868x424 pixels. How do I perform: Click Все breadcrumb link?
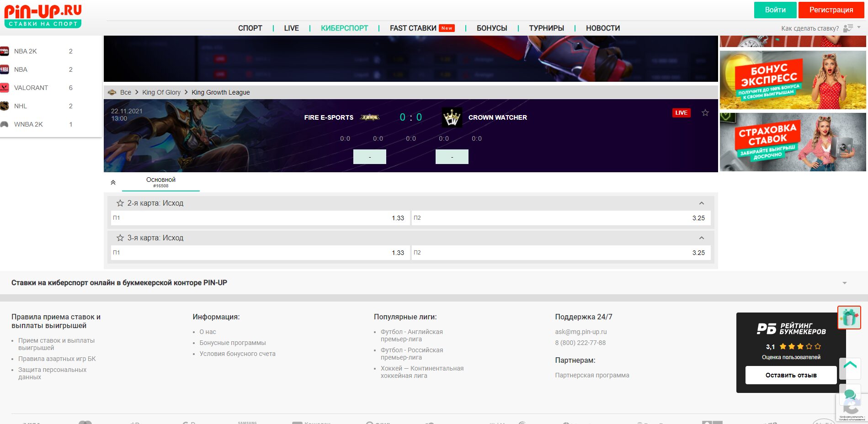(x=126, y=92)
